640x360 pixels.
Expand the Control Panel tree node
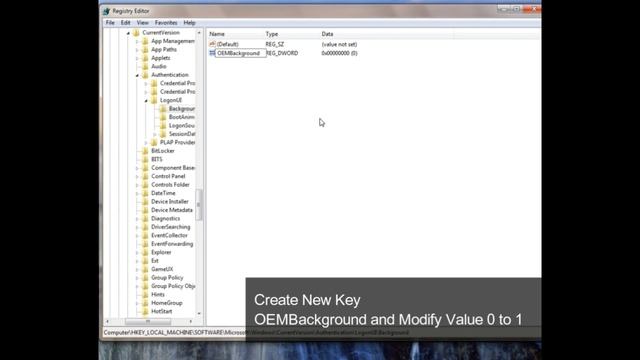tap(137, 177)
